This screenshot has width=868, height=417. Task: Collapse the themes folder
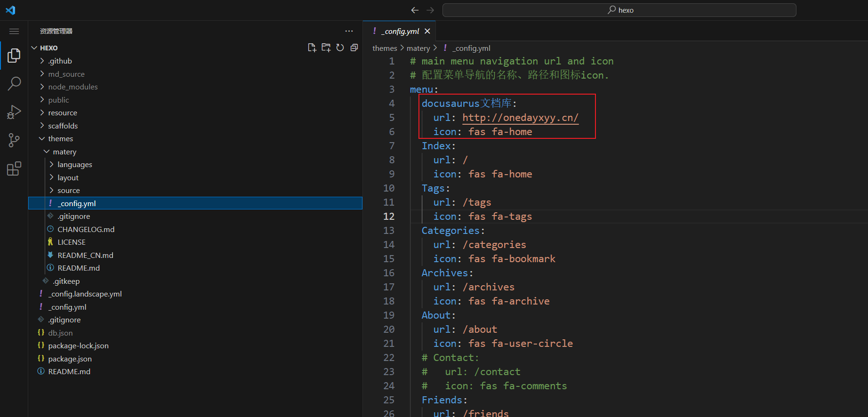pyautogui.click(x=195, y=138)
